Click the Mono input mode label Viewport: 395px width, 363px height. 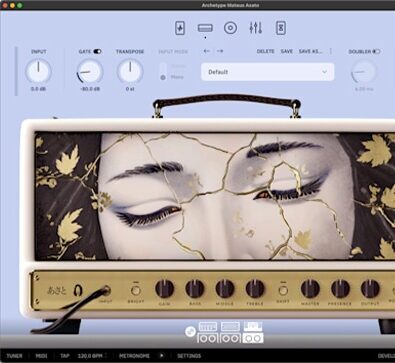click(x=177, y=77)
